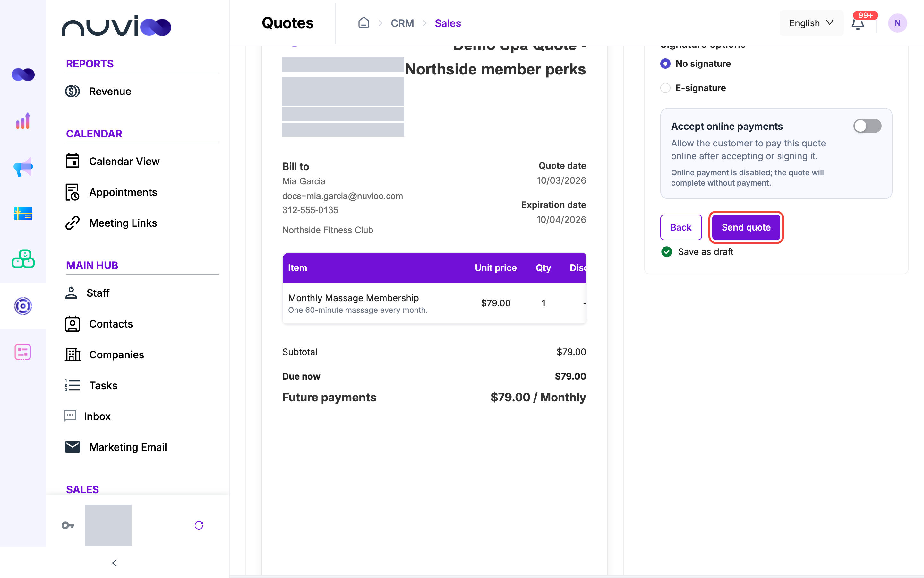The height and width of the screenshot is (578, 924).
Task: Click the home breadcrumb icon
Action: 364,23
